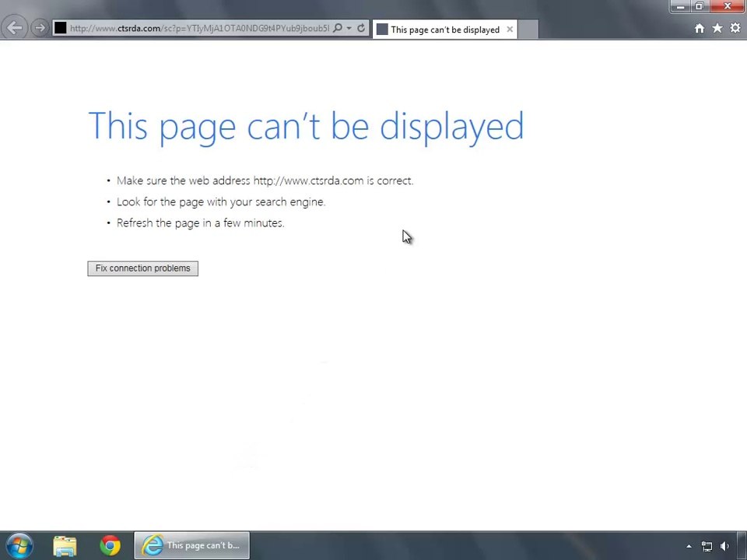Screen dimensions: 747x560
Task: Click the 'This page can't be displayed' heading
Action: [x=306, y=127]
